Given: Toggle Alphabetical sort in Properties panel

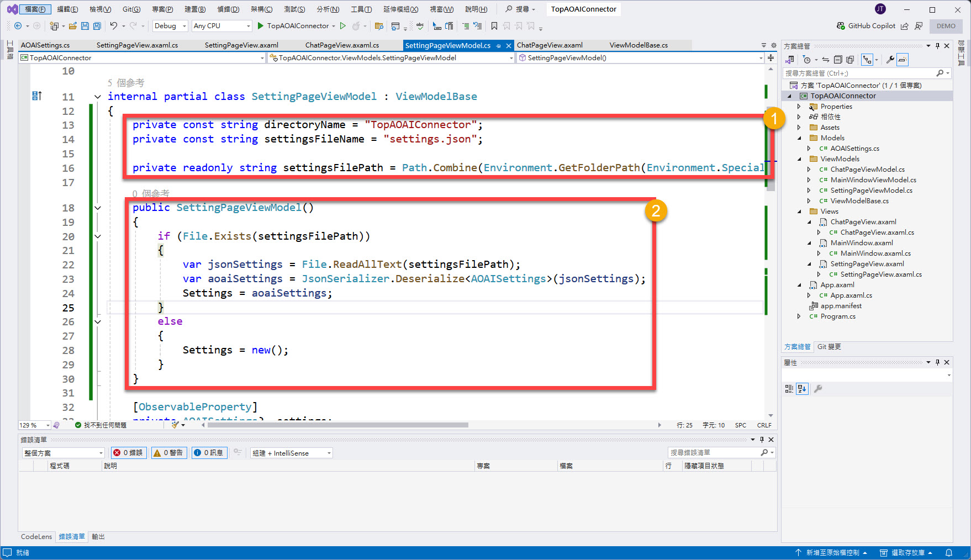Looking at the screenshot, I should point(802,389).
